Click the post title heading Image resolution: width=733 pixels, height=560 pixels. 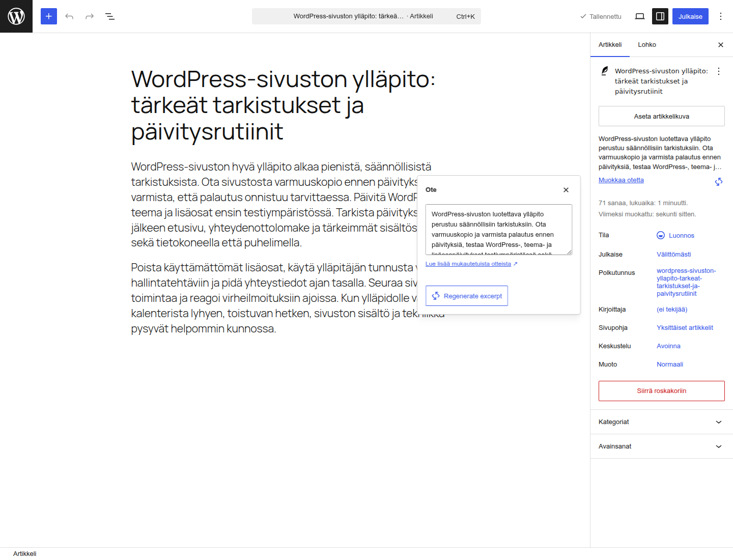click(284, 105)
